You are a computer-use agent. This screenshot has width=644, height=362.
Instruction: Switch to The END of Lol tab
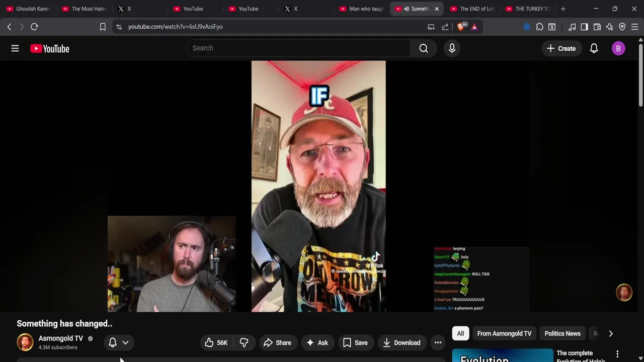473,9
